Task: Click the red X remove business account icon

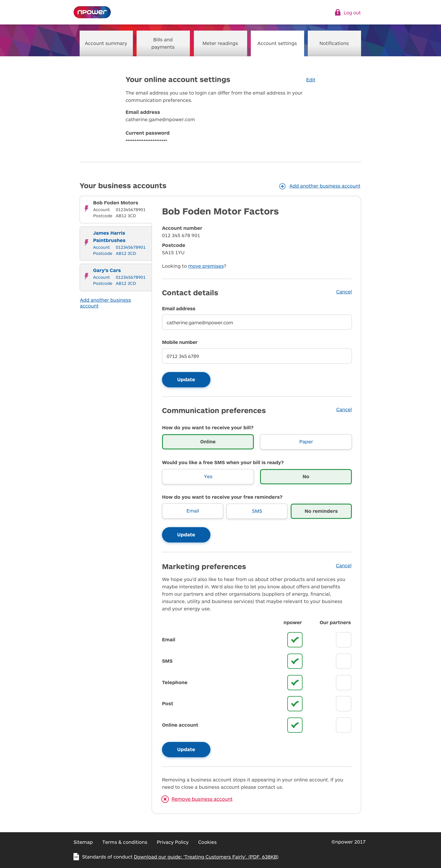Action: pos(165,799)
